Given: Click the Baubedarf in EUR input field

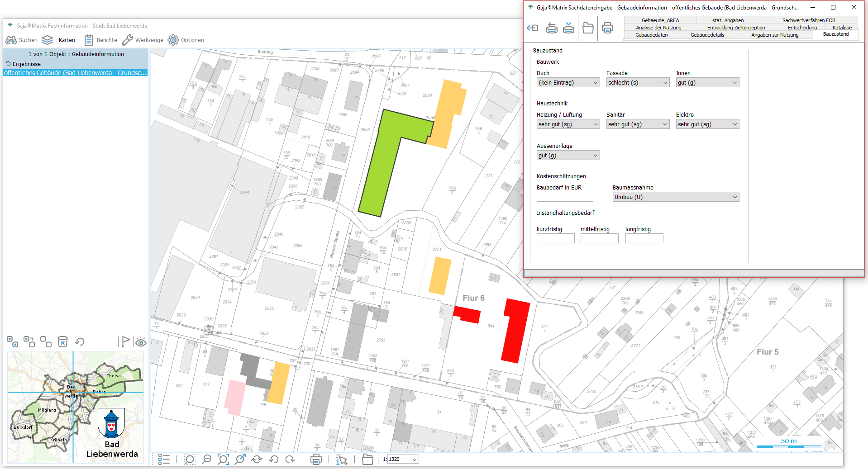Looking at the screenshot, I should pyautogui.click(x=564, y=197).
